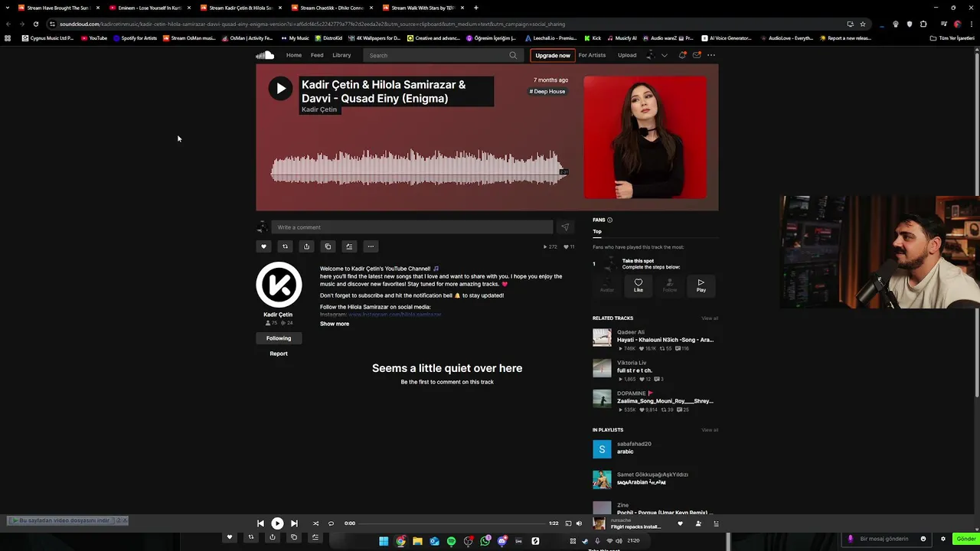Click the SoundCloud logo in header

pyautogui.click(x=265, y=55)
